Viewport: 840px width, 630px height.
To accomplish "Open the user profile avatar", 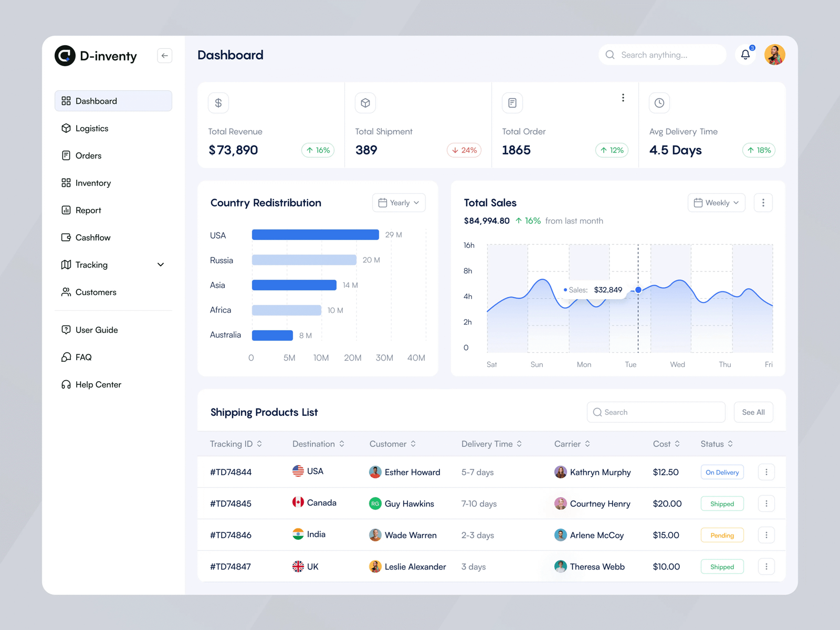I will [x=774, y=55].
